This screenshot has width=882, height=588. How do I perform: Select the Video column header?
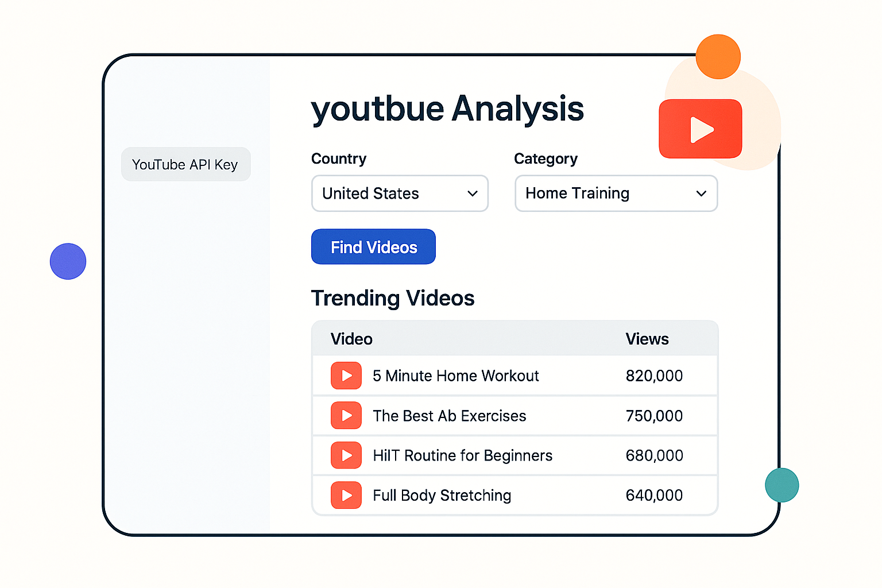pos(351,339)
